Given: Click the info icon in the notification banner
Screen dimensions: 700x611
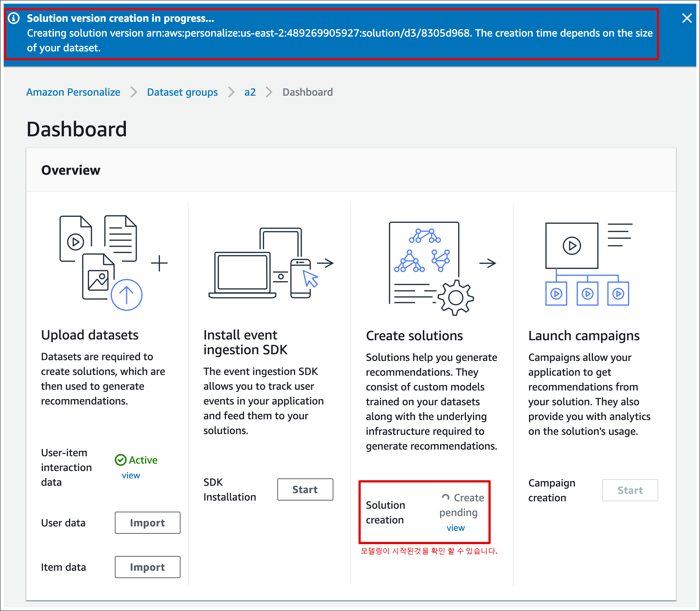Looking at the screenshot, I should coord(14,18).
